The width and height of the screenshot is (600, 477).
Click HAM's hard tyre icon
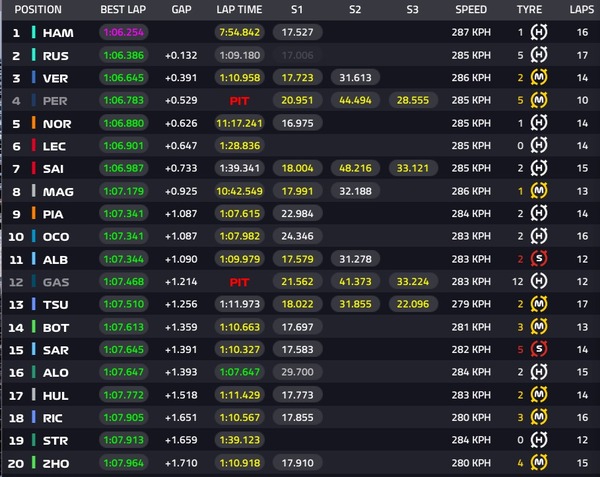(538, 33)
